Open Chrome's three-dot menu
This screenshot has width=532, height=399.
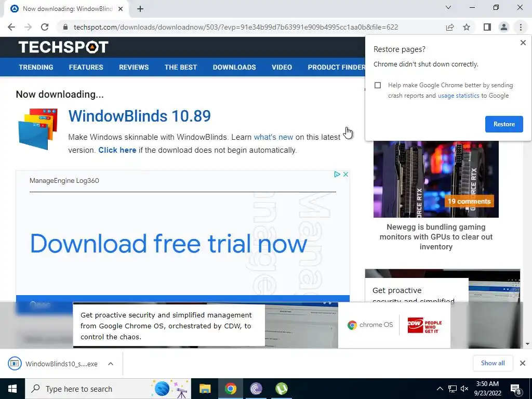coord(521,27)
